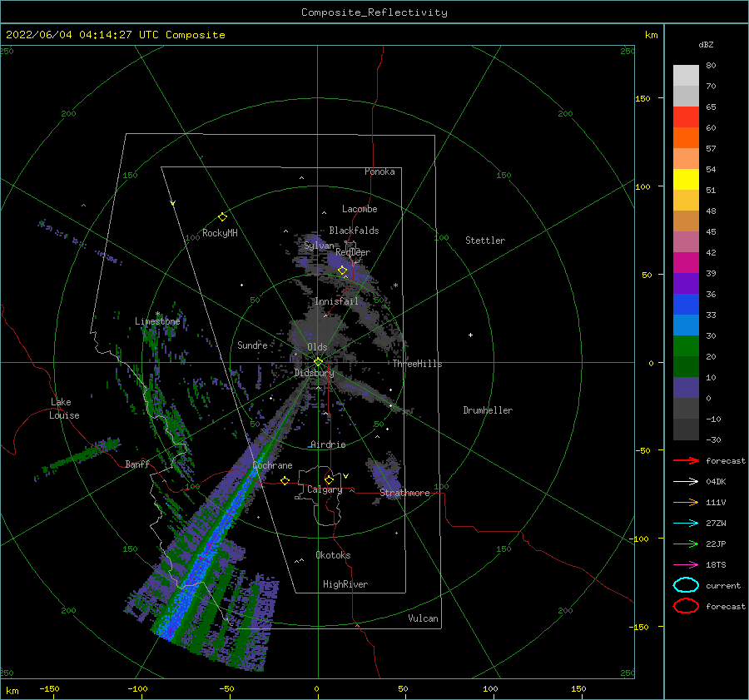Click the Lake Louise label
Screen dimensions: 749x700
pos(64,409)
